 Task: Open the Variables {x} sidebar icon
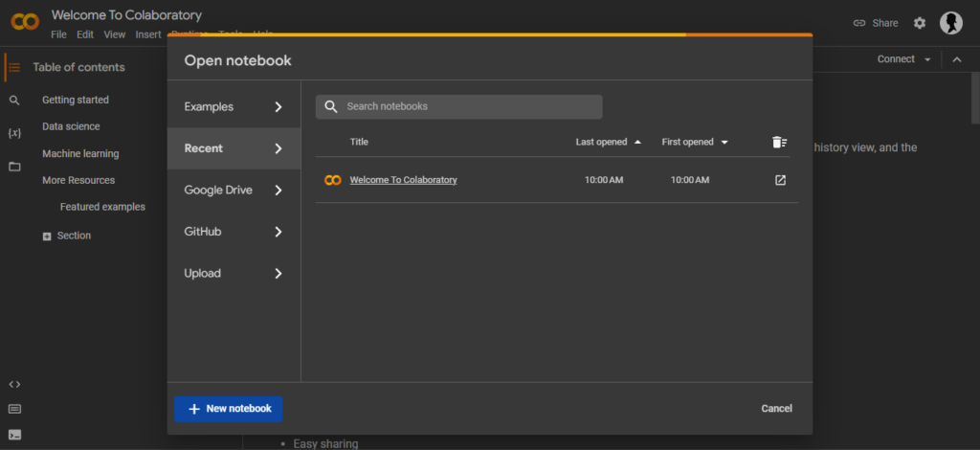[x=14, y=132]
